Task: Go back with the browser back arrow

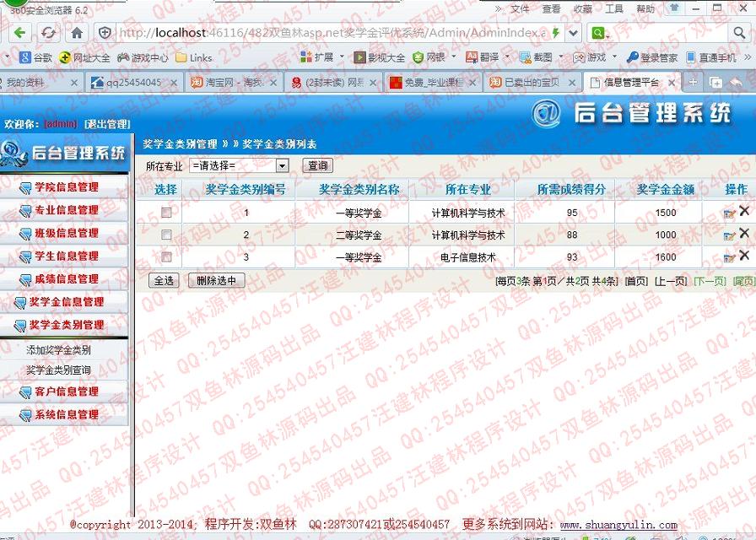Action: [x=19, y=33]
